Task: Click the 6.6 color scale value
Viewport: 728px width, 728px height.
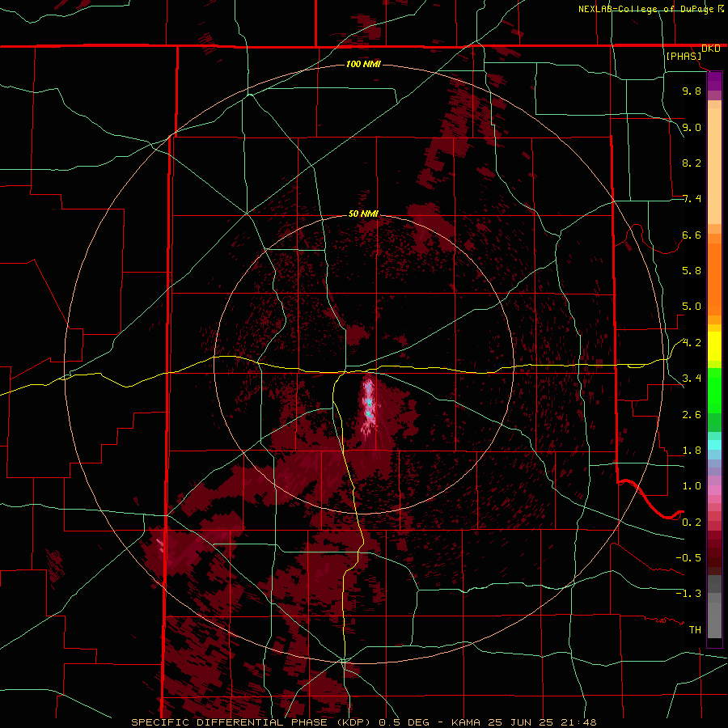Action: pos(692,235)
